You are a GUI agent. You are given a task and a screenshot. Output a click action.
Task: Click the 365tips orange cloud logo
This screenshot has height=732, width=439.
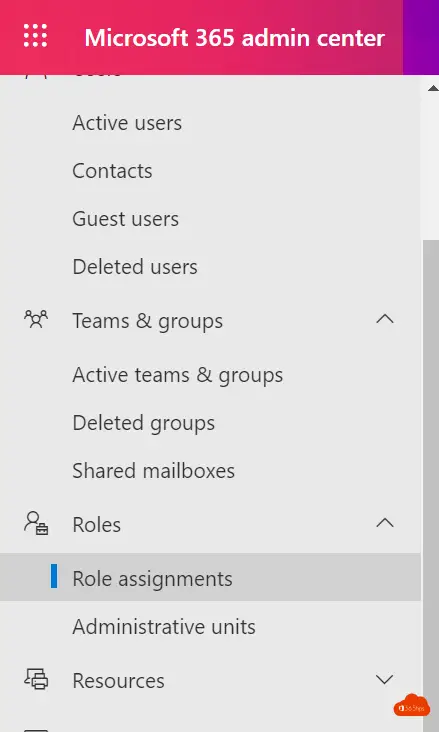click(x=411, y=706)
